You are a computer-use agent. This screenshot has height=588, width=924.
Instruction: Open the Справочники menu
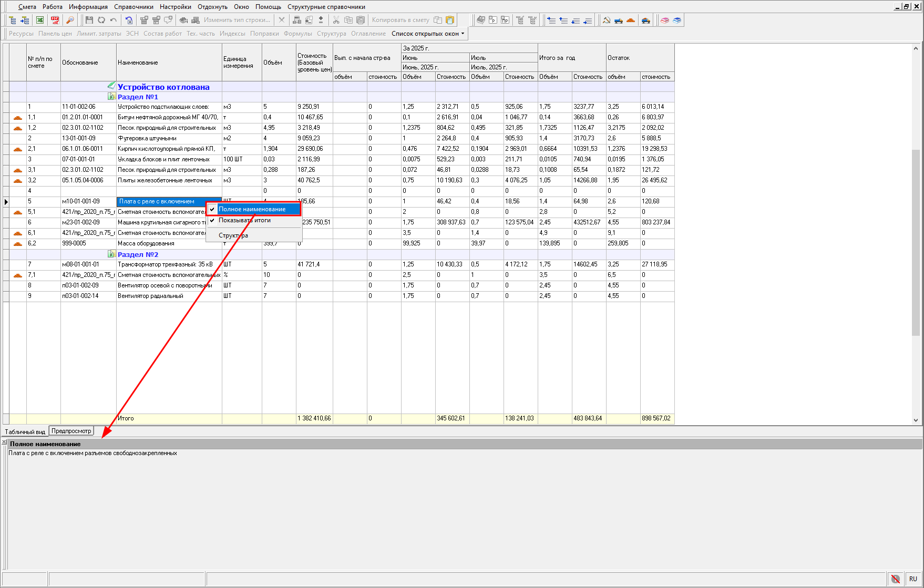click(x=134, y=7)
